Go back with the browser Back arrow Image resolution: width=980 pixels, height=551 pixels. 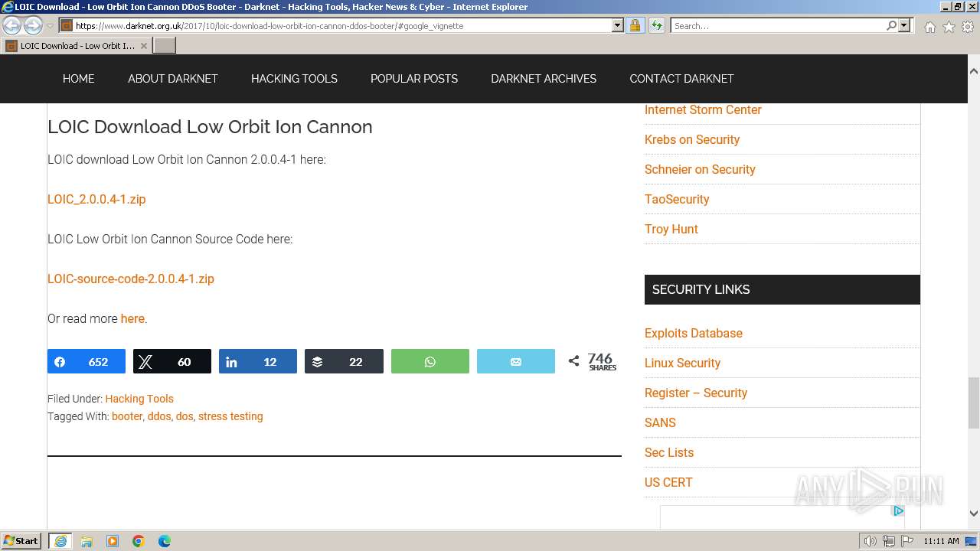[x=12, y=25]
